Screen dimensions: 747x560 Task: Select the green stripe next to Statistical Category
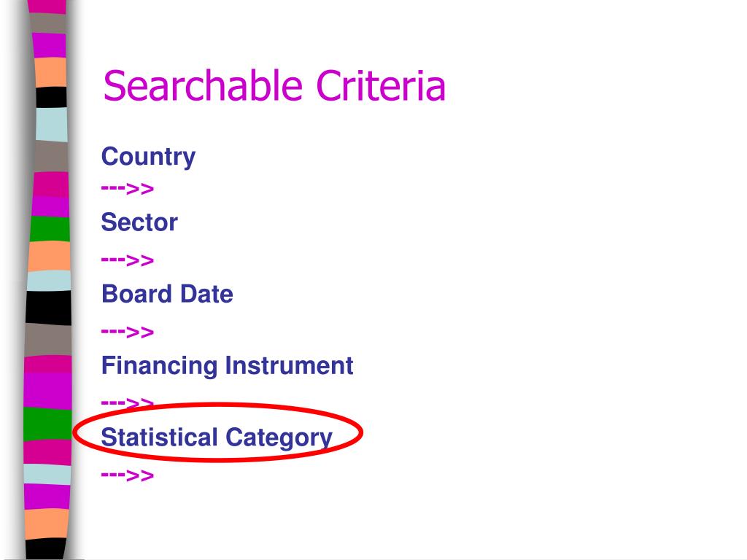click(x=47, y=424)
